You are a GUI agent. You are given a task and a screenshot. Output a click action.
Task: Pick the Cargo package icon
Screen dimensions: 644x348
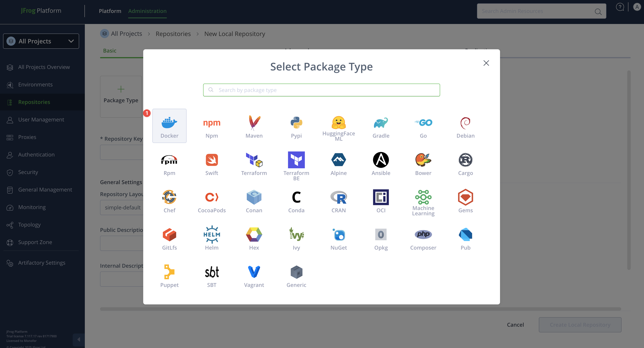point(465,164)
